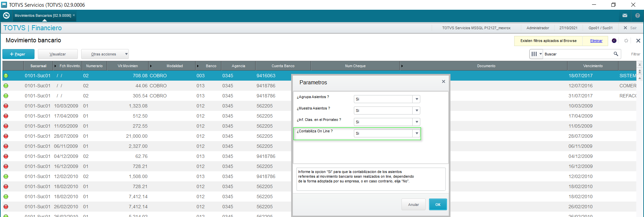Click green status icon of 305.54 row

[x=6, y=96]
